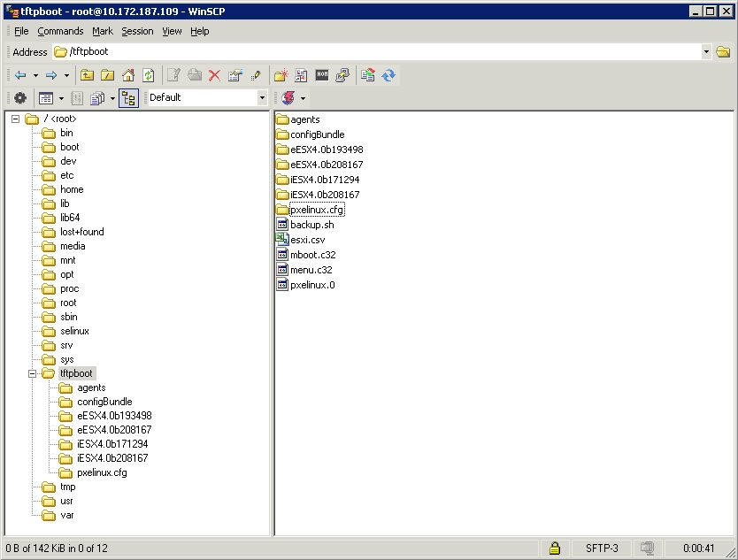Open Back history dropdown arrow

point(35,75)
